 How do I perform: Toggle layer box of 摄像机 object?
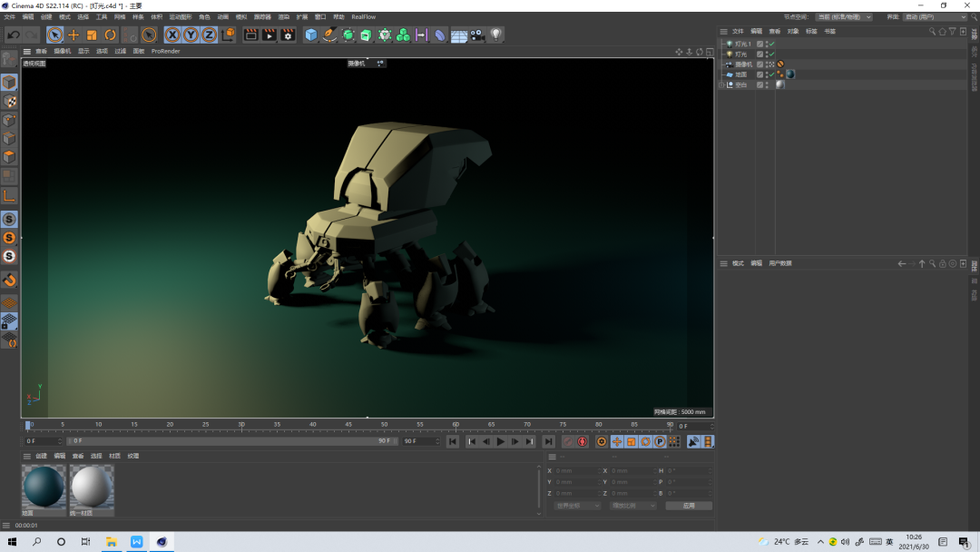[760, 64]
